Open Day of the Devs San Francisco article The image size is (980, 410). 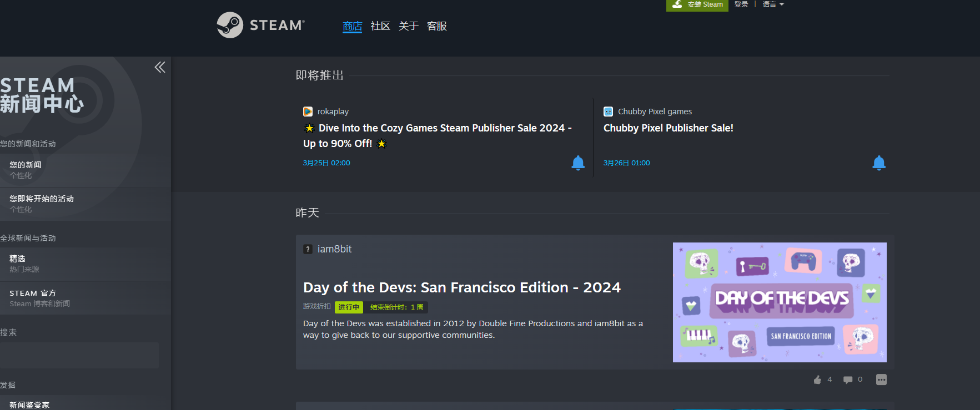coord(462,287)
